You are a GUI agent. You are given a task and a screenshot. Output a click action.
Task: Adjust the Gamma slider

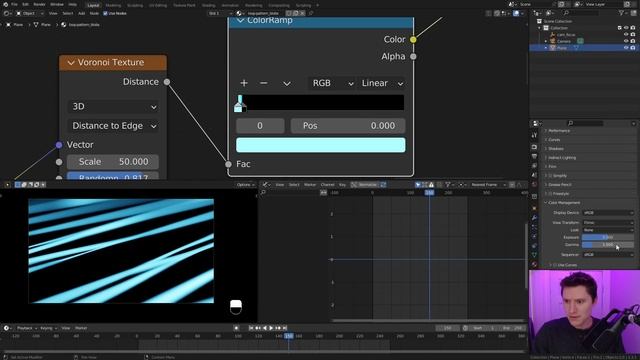(608, 244)
